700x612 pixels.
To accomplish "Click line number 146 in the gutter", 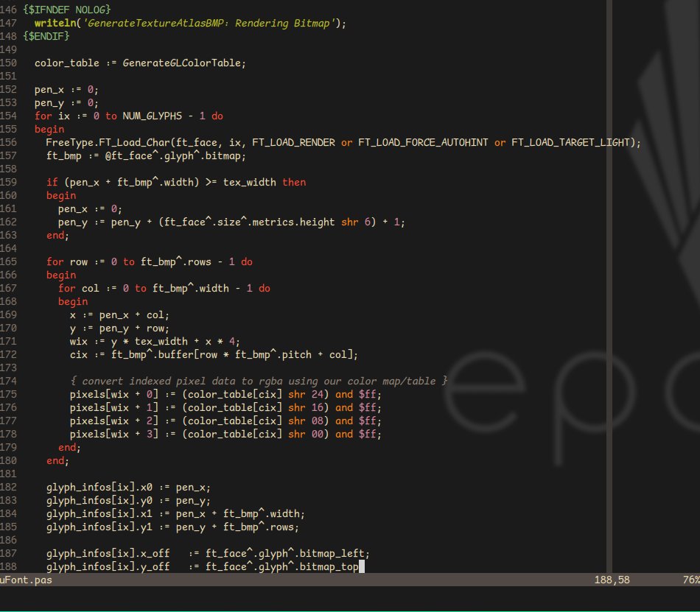I will 8,10.
